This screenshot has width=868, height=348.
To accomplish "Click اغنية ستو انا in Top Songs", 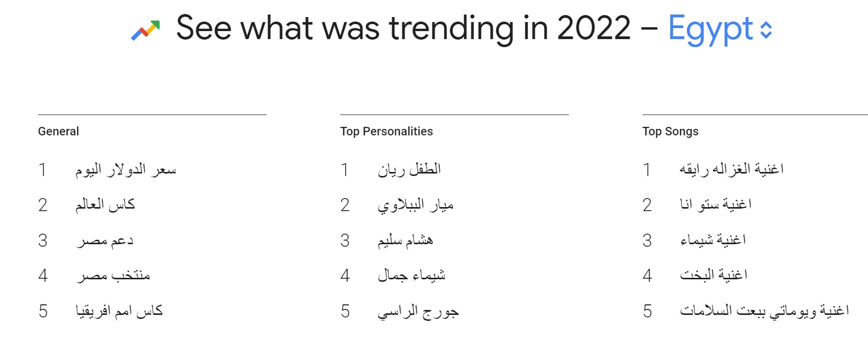I will [715, 205].
